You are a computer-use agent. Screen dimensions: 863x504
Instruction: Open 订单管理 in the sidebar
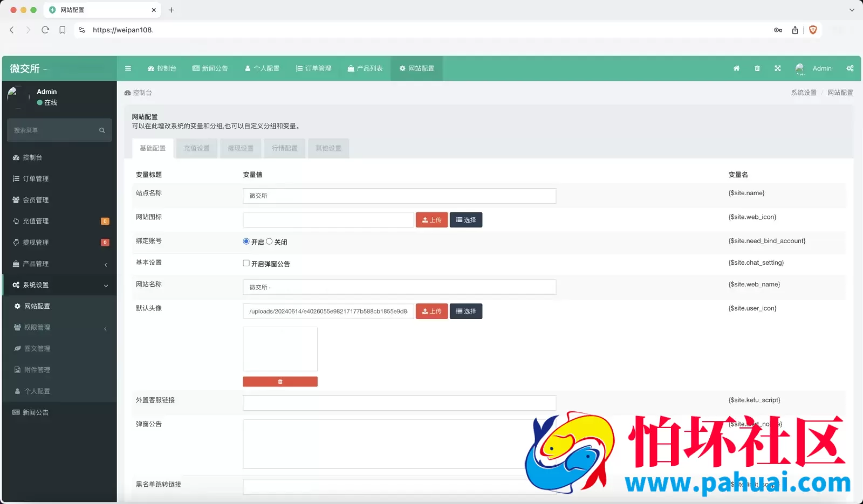(x=59, y=178)
